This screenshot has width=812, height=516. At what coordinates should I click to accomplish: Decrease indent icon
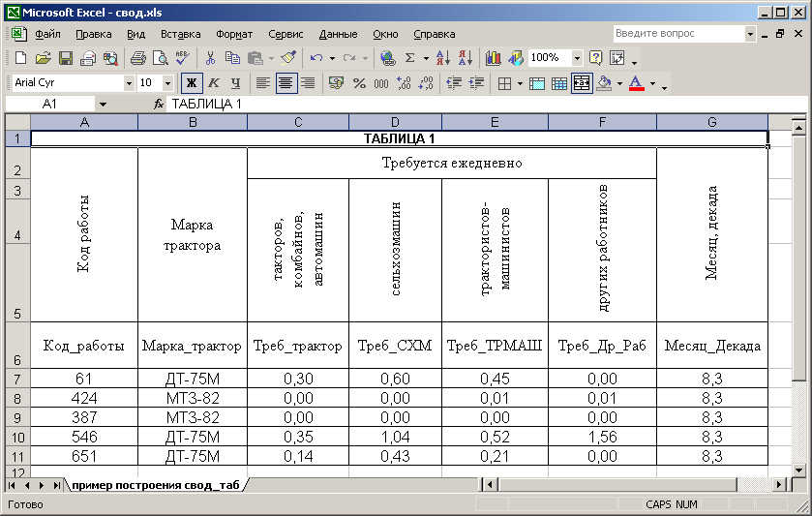[454, 83]
